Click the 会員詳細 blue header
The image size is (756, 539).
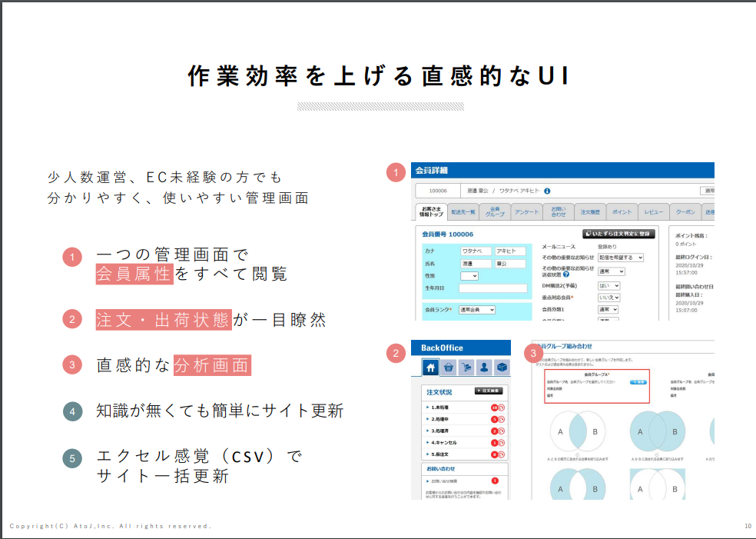pyautogui.click(x=562, y=171)
